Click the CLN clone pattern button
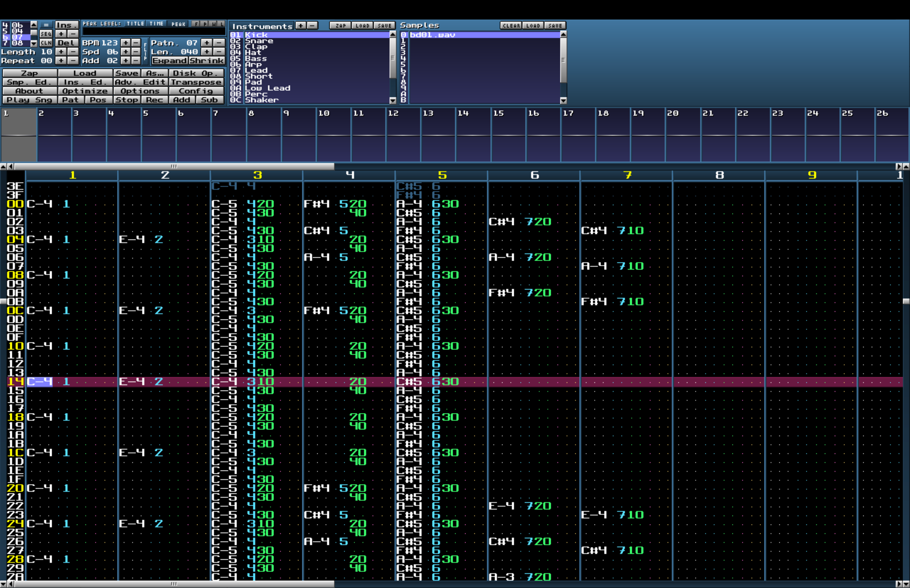 tap(46, 43)
